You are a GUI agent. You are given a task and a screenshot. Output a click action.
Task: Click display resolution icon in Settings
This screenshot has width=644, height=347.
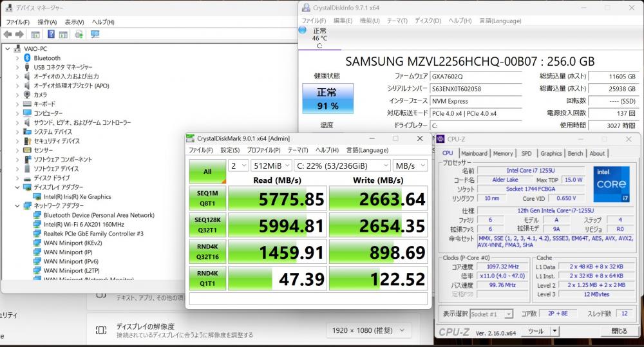[x=101, y=330]
